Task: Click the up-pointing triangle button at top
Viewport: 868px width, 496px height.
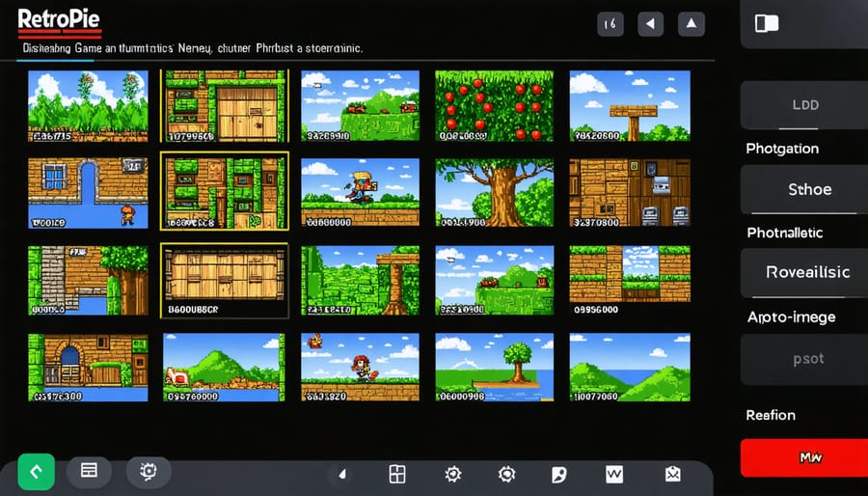Action: point(692,24)
